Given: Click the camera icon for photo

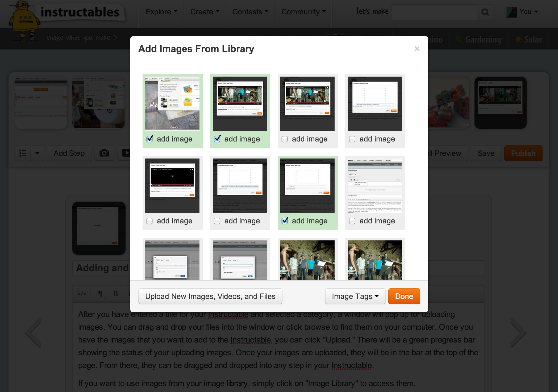Looking at the screenshot, I should [104, 153].
